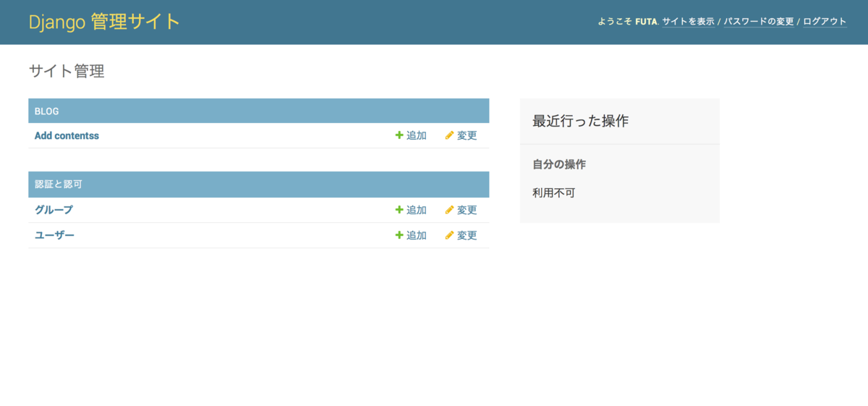The height and width of the screenshot is (406, 868).
Task: Click サイトを表示 in the header
Action: (688, 22)
